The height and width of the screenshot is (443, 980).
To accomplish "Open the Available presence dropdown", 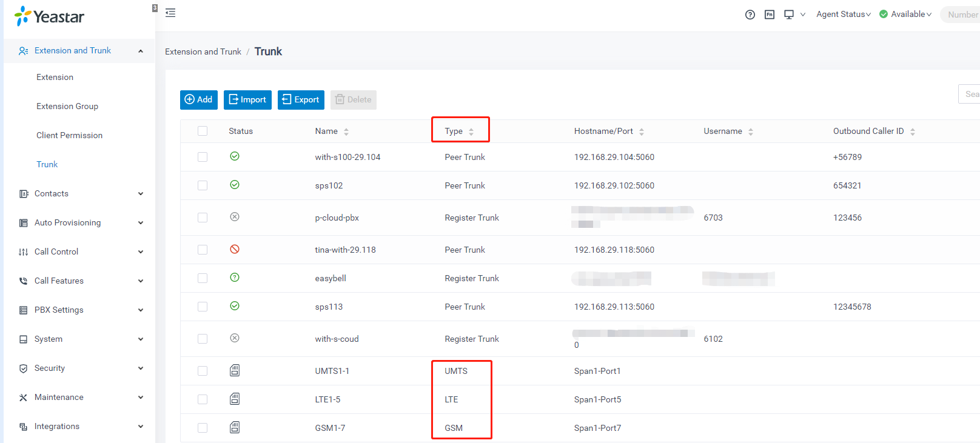I will coord(905,15).
